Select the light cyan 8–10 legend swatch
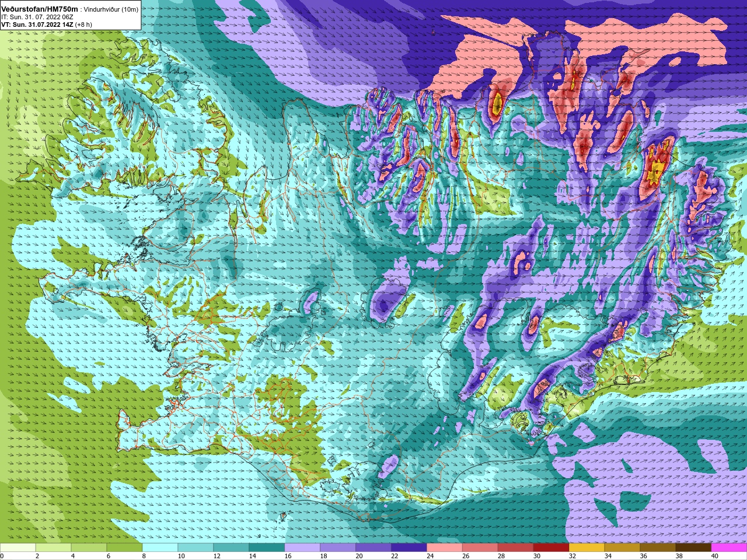Viewport: 747px width, 560px height. [x=160, y=547]
